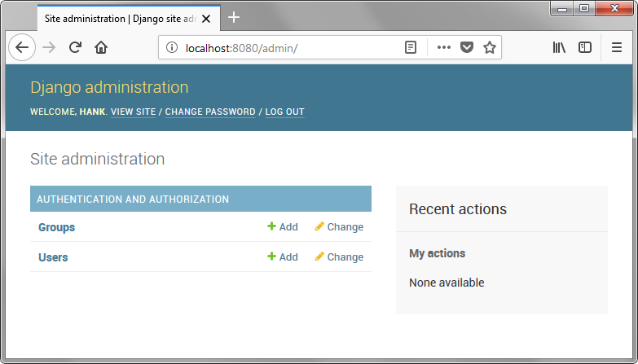Image resolution: width=638 pixels, height=364 pixels.
Task: Click the forward navigation arrow
Action: coord(49,47)
